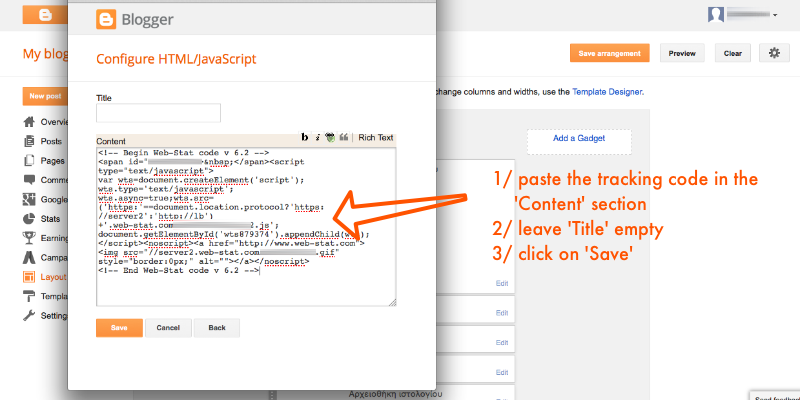Open Pages in the sidebar
The height and width of the screenshot is (400, 800).
point(44,161)
